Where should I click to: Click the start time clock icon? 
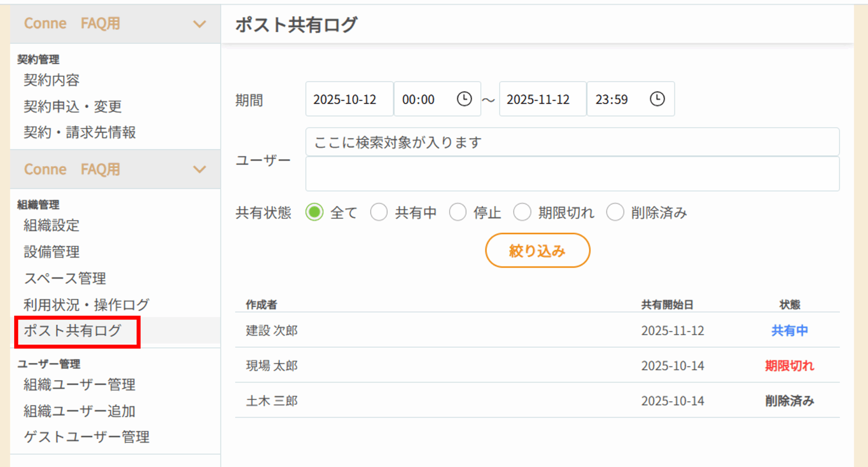[464, 99]
